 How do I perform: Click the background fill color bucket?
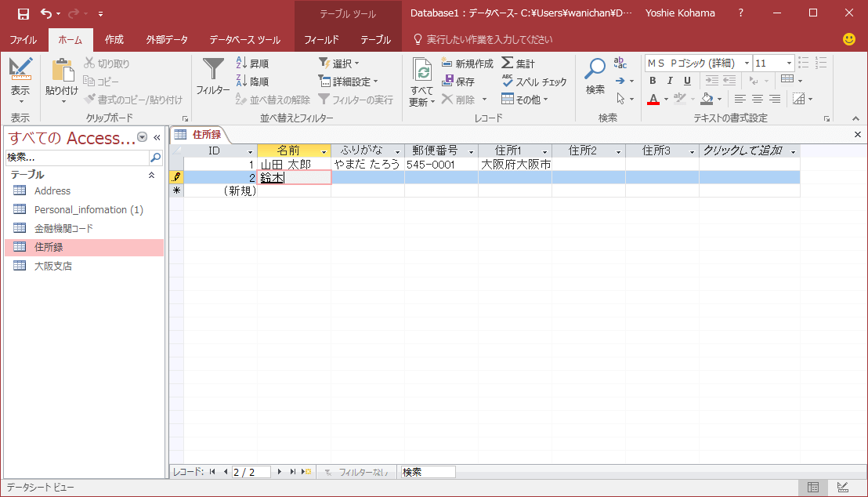[x=707, y=100]
